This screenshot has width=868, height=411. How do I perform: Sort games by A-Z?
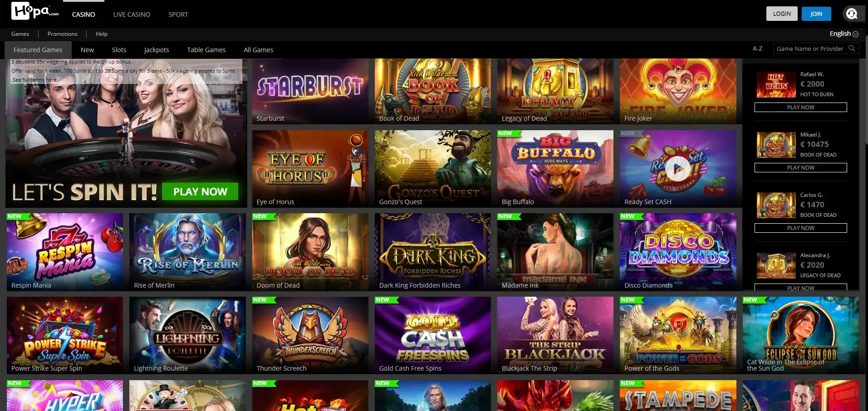point(757,49)
